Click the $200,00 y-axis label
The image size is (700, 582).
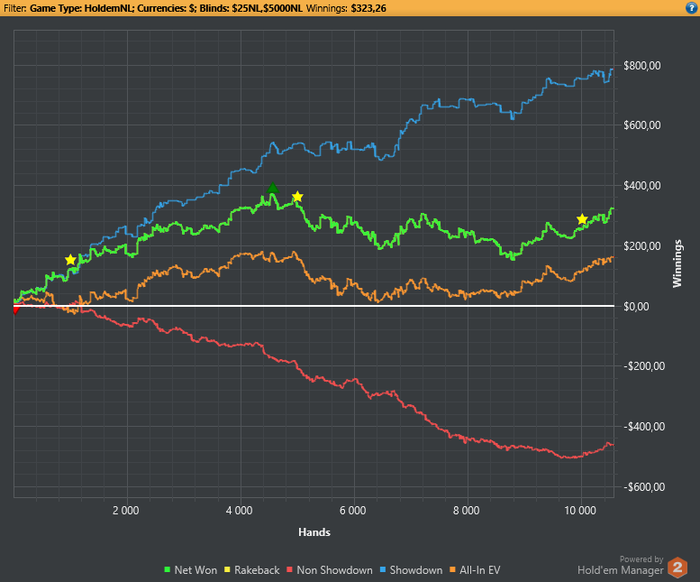642,246
